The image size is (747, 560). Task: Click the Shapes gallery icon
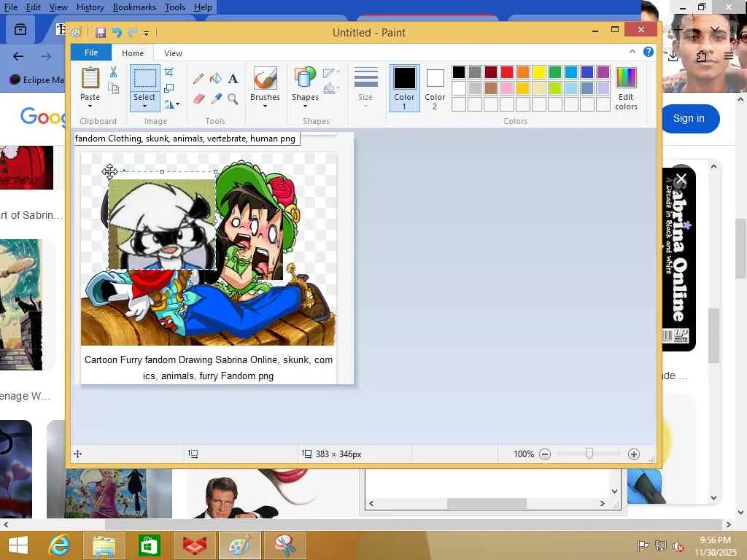click(305, 78)
